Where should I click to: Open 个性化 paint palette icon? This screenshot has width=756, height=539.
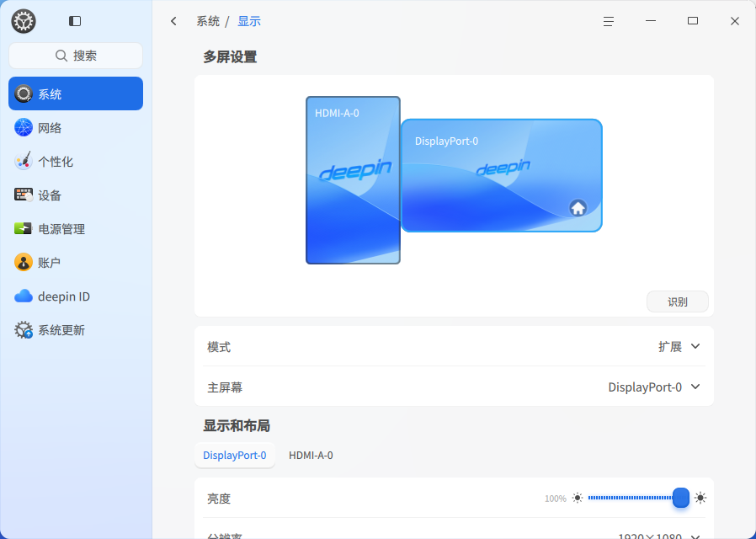click(x=23, y=161)
